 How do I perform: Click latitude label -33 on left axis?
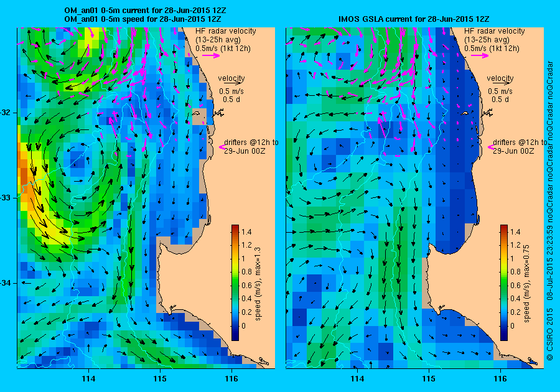[x=6, y=198]
